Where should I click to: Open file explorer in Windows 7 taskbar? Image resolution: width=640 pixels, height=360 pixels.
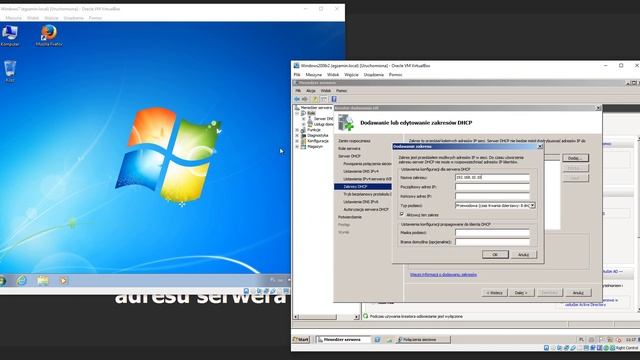(x=42, y=280)
